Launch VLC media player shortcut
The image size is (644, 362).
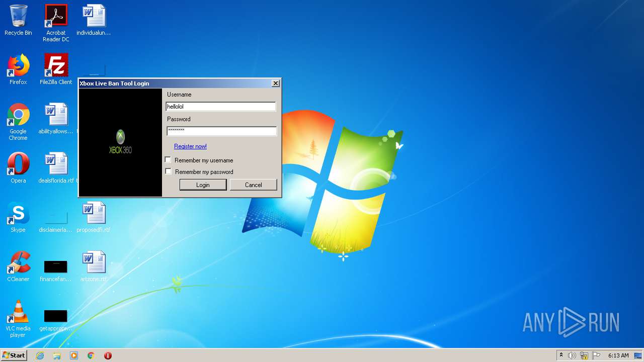point(18,319)
